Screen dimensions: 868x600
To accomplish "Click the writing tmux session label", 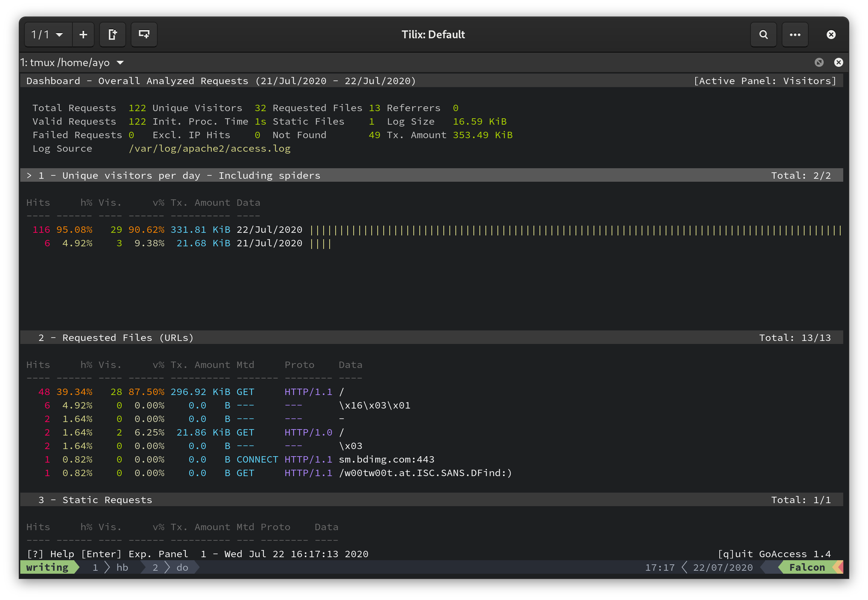I will tap(47, 567).
